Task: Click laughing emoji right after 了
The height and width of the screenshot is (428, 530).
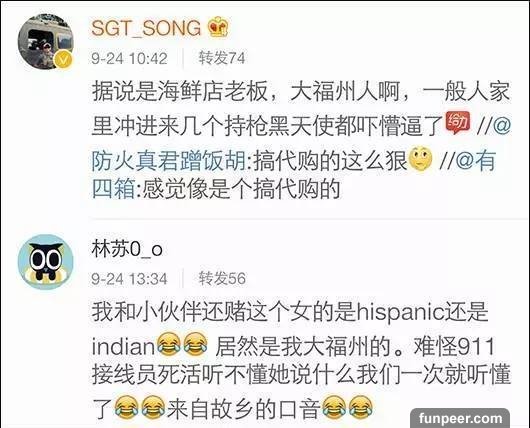Action: point(126,407)
